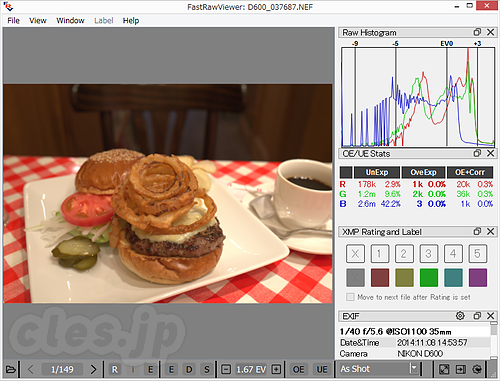Set rating to 2 stars
Screen dimensions: 500x381
[x=404, y=254]
